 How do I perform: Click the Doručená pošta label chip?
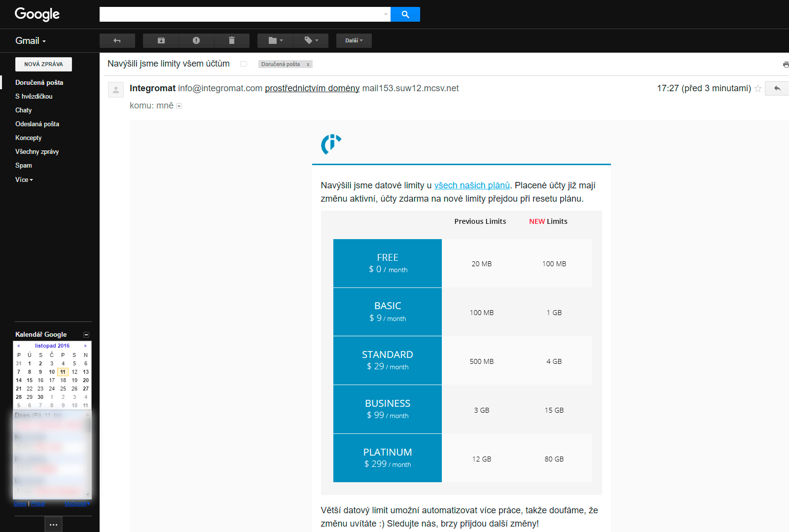tap(281, 64)
